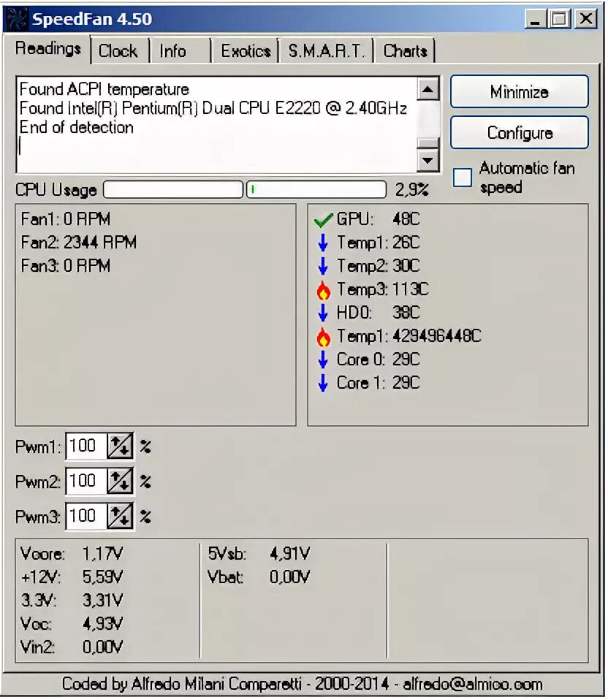Click in the detection log text box
The image size is (608, 700).
217,124
